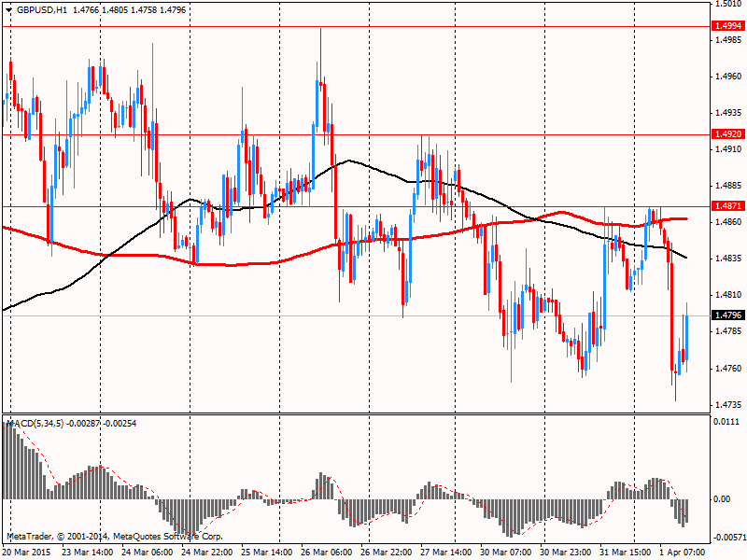Click the 1.4935 price axis label
This screenshot has width=747, height=560.
pos(728,113)
